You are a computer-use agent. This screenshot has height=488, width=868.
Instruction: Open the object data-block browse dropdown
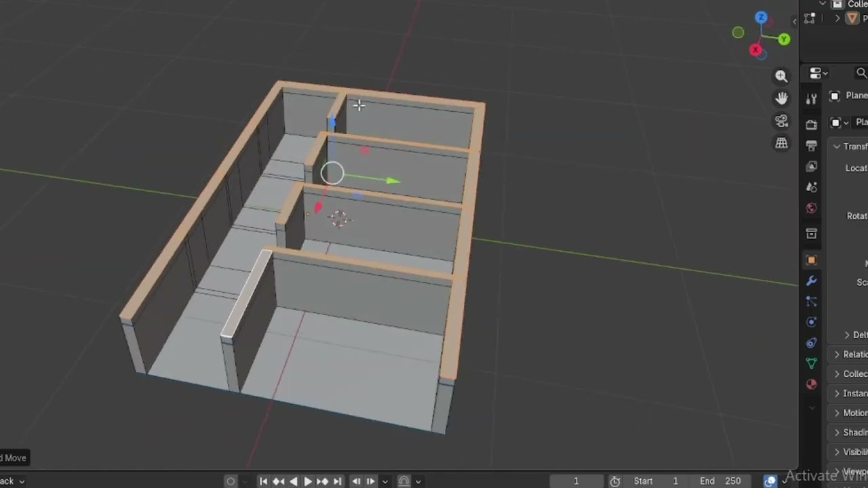[x=840, y=123]
